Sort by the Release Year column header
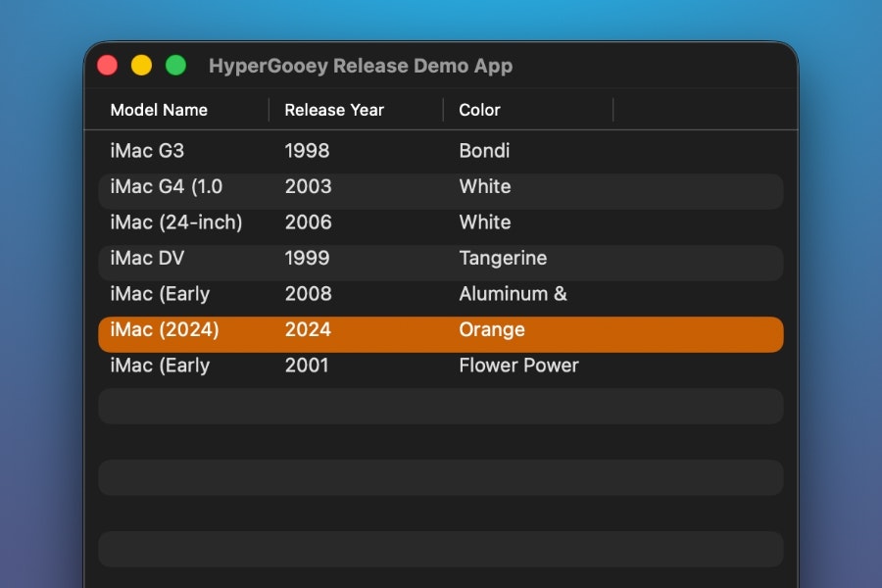Image resolution: width=882 pixels, height=588 pixels. [x=334, y=110]
